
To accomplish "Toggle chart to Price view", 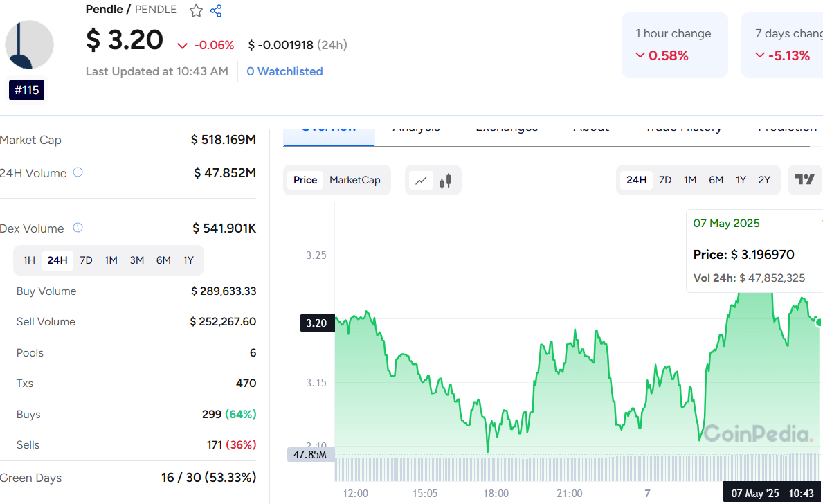I will 305,180.
